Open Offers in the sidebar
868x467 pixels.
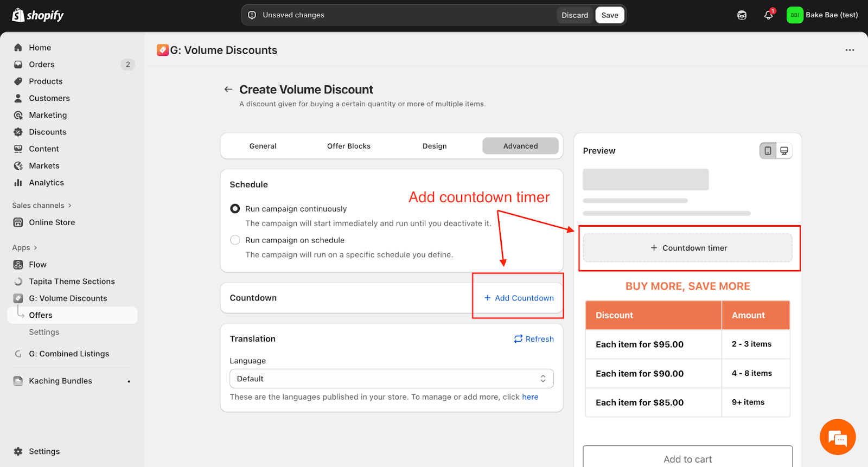pos(72,315)
